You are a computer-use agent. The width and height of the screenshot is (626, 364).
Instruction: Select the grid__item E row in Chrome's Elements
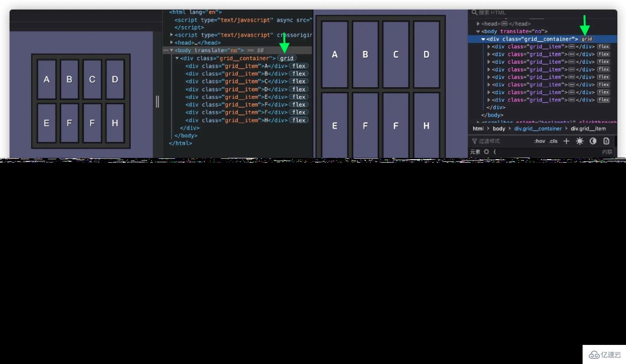tap(237, 97)
